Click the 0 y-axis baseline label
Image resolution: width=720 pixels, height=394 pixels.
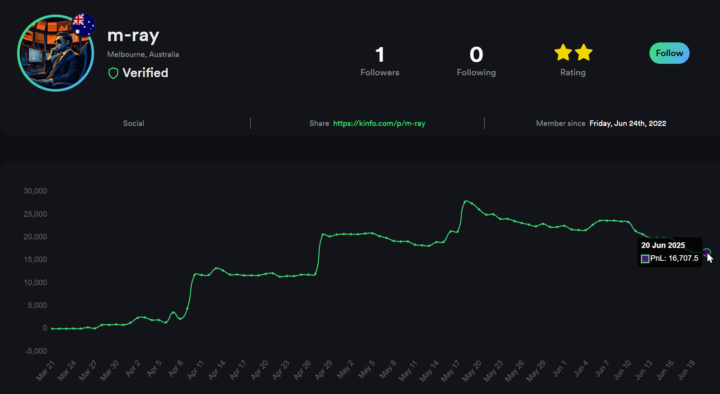tap(45, 328)
